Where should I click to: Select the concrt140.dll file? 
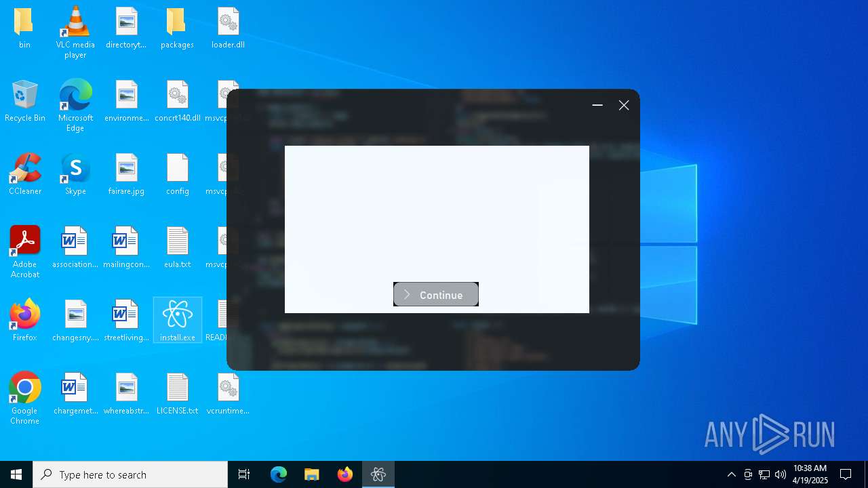click(x=177, y=102)
